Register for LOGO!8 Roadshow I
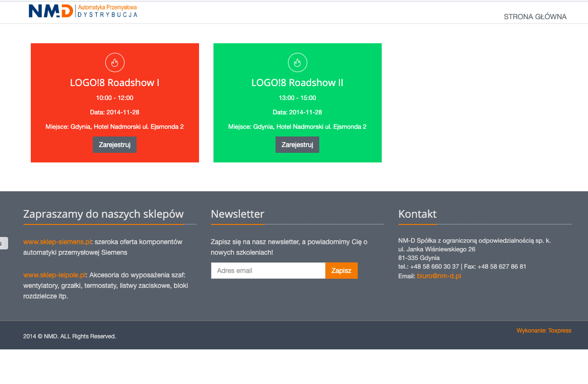Viewport: 588px width, 384px height. pyautogui.click(x=114, y=145)
